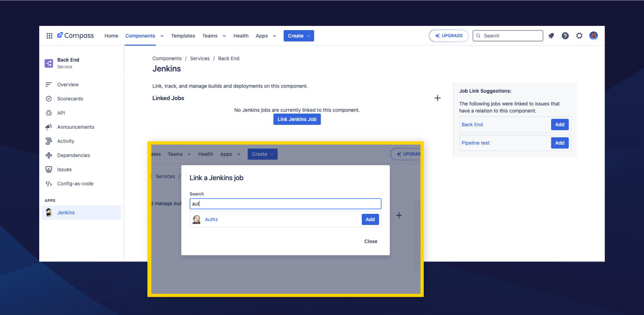644x315 pixels.
Task: Open the Pipeline test job link
Action: click(476, 143)
